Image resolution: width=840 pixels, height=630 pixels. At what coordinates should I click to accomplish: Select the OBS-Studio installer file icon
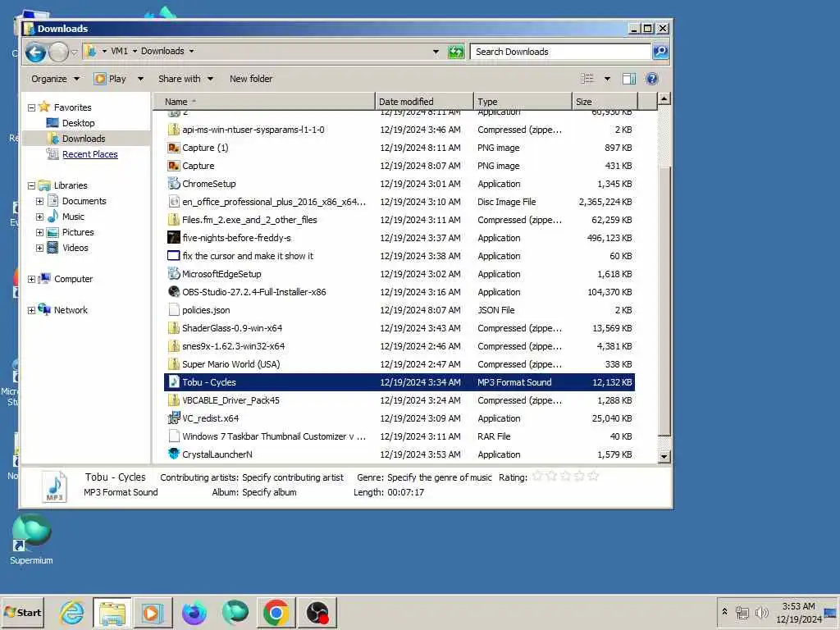coord(174,292)
